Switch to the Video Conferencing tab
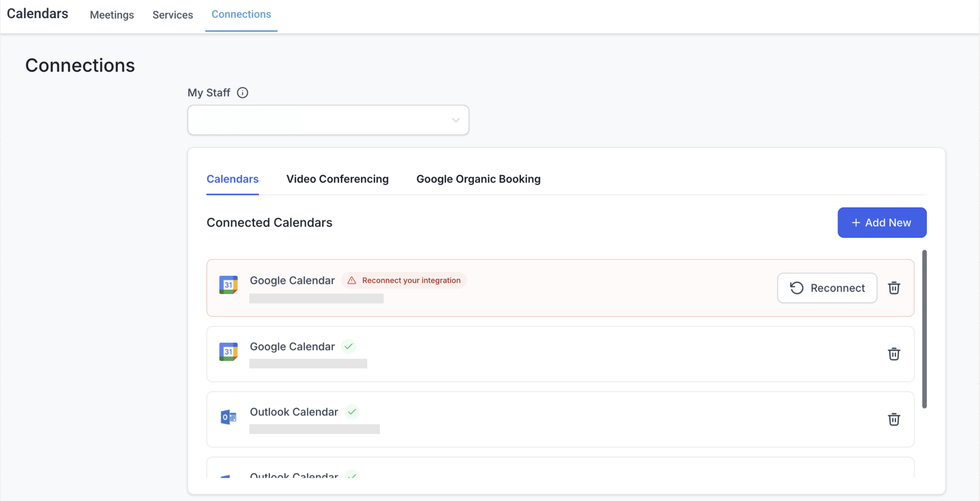Image resolution: width=980 pixels, height=501 pixels. tap(337, 179)
